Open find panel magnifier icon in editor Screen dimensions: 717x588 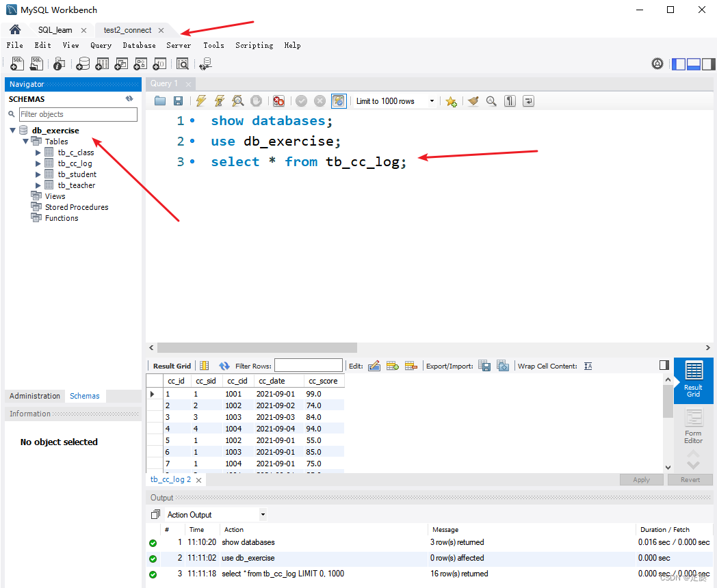click(491, 101)
